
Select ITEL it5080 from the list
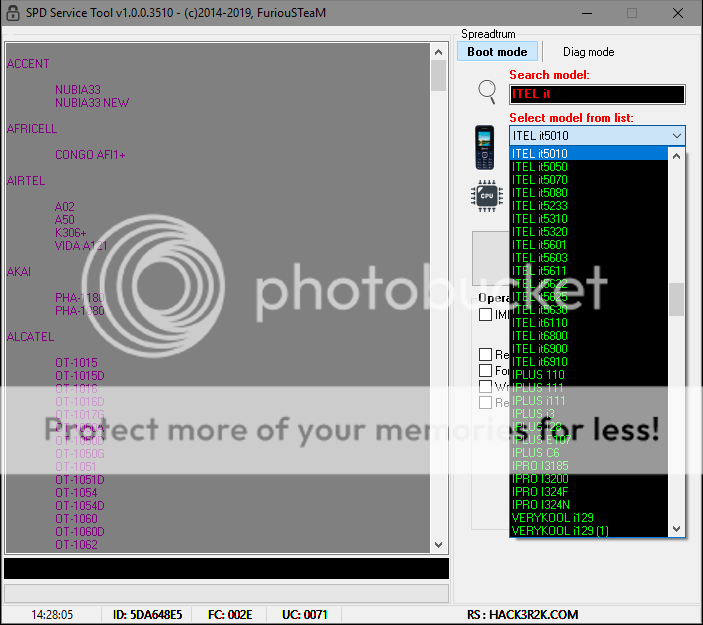[589, 193]
